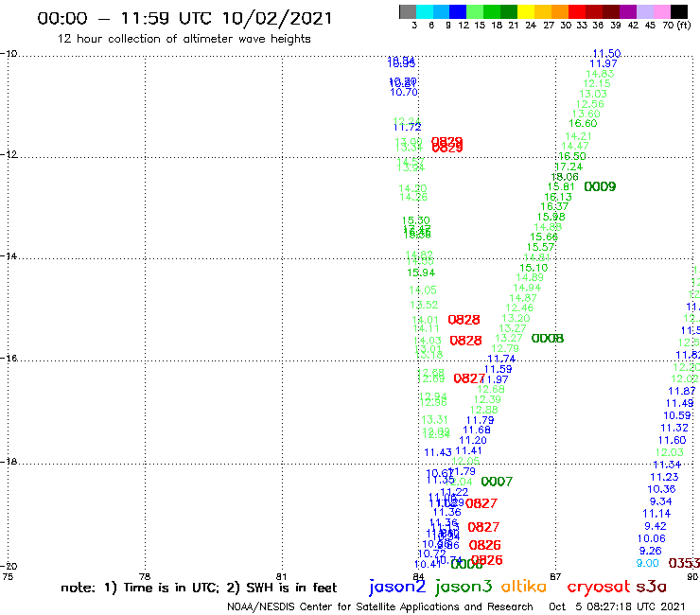Click the dark red pass time label 0353
The height and width of the screenshot is (615, 700).
(x=684, y=563)
